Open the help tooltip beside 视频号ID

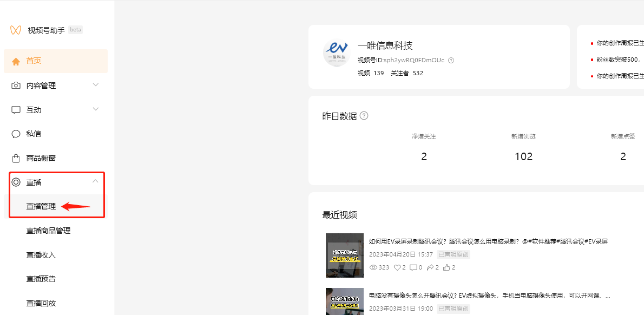[x=451, y=60]
